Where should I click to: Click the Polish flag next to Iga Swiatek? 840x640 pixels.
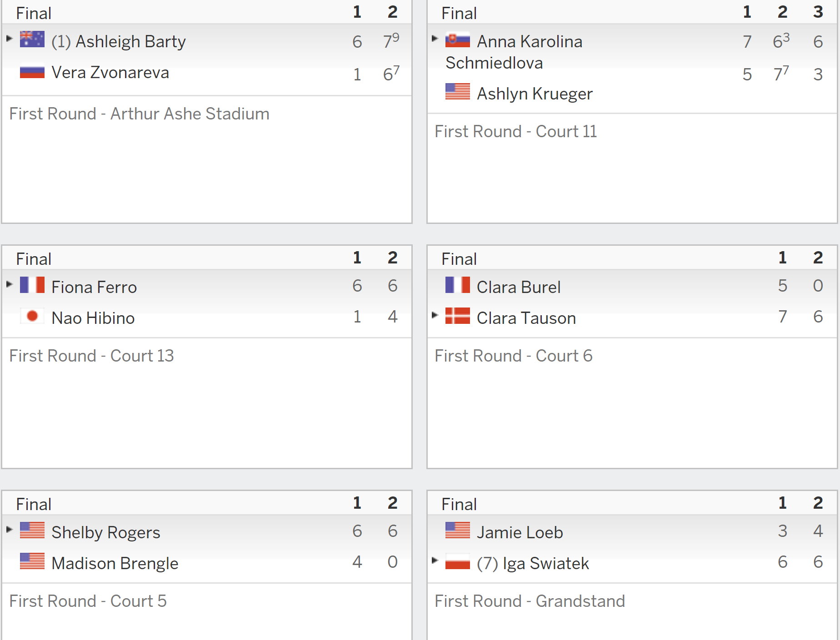458,561
